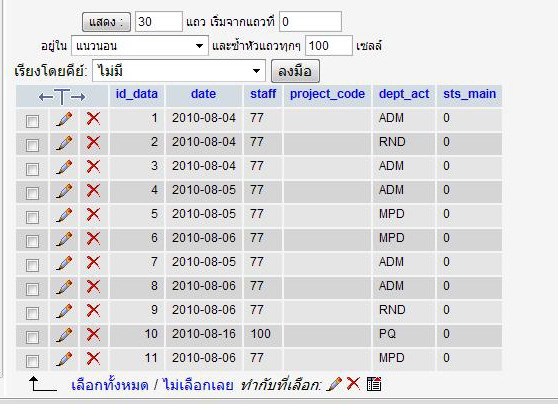Click the แสดง show button
Viewport: 558px width, 404px height.
[106, 22]
